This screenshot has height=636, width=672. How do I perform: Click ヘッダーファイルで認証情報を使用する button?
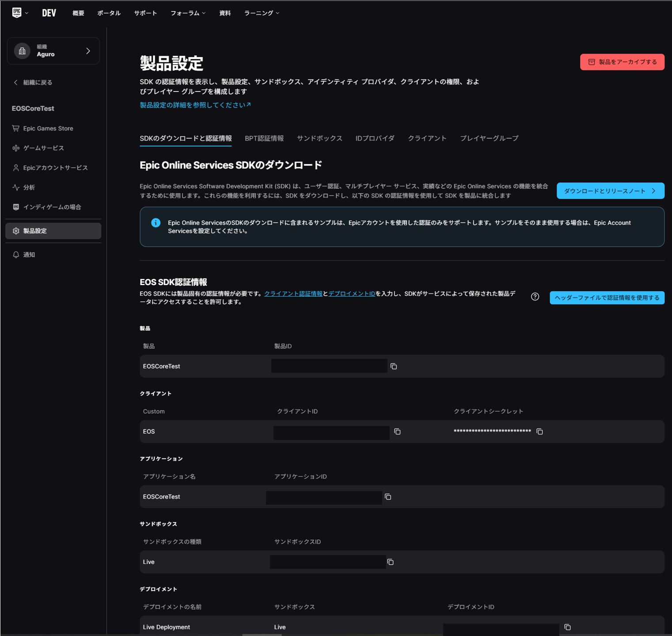pyautogui.click(x=607, y=297)
